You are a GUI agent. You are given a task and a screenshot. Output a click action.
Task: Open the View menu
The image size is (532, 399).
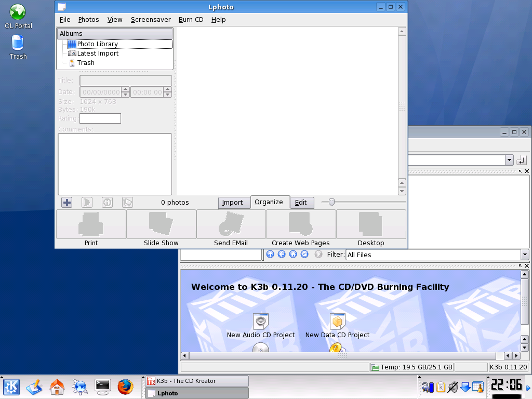(x=115, y=20)
